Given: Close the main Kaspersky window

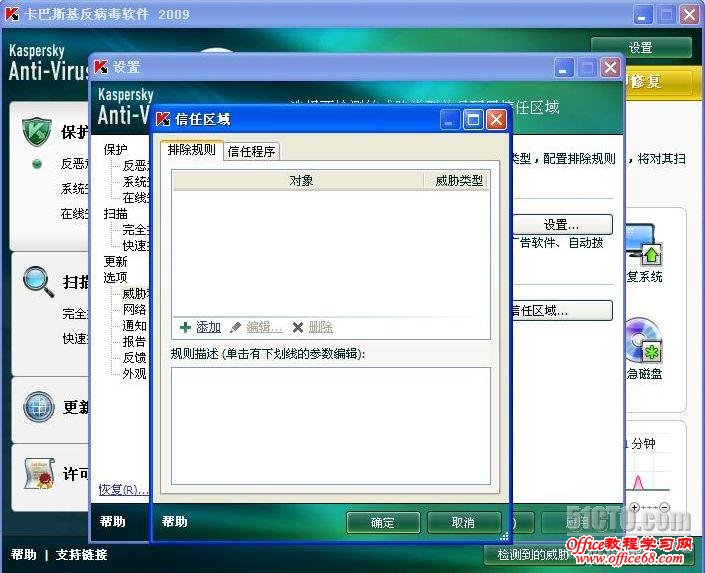Looking at the screenshot, I should 689,15.
